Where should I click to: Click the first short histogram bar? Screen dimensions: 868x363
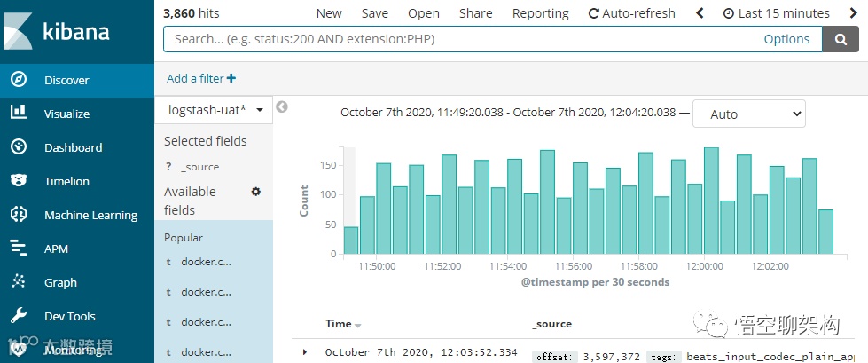click(351, 240)
